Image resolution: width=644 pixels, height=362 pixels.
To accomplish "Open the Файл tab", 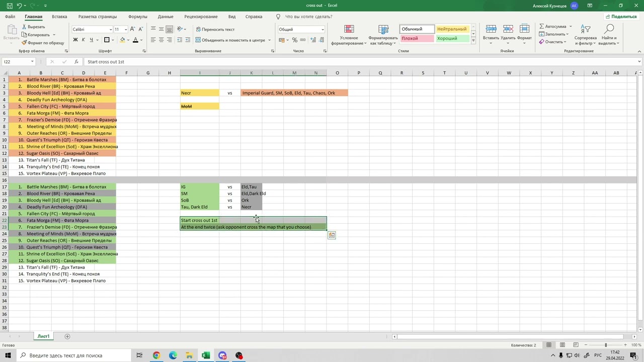I will click(x=10, y=17).
